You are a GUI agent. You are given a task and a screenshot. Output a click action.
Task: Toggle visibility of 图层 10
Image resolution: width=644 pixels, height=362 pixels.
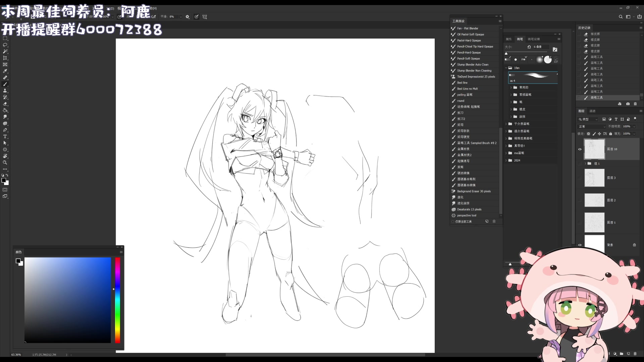coord(580,149)
